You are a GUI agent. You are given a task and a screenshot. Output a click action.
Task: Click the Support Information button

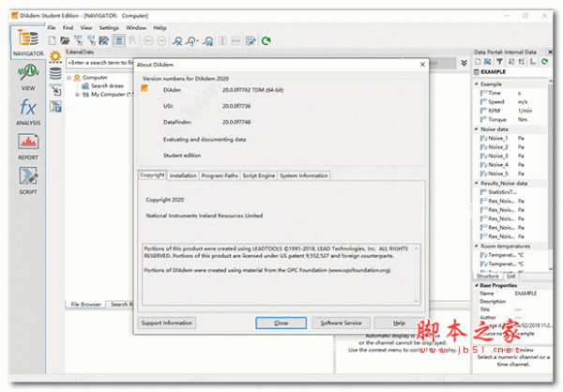pyautogui.click(x=167, y=323)
